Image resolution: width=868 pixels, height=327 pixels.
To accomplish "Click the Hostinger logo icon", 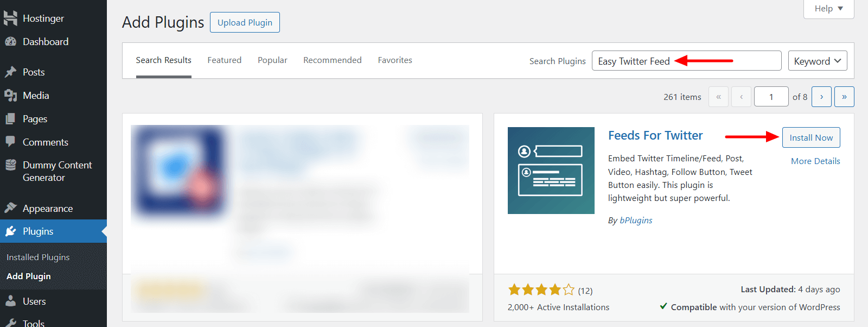I will pyautogui.click(x=10, y=18).
